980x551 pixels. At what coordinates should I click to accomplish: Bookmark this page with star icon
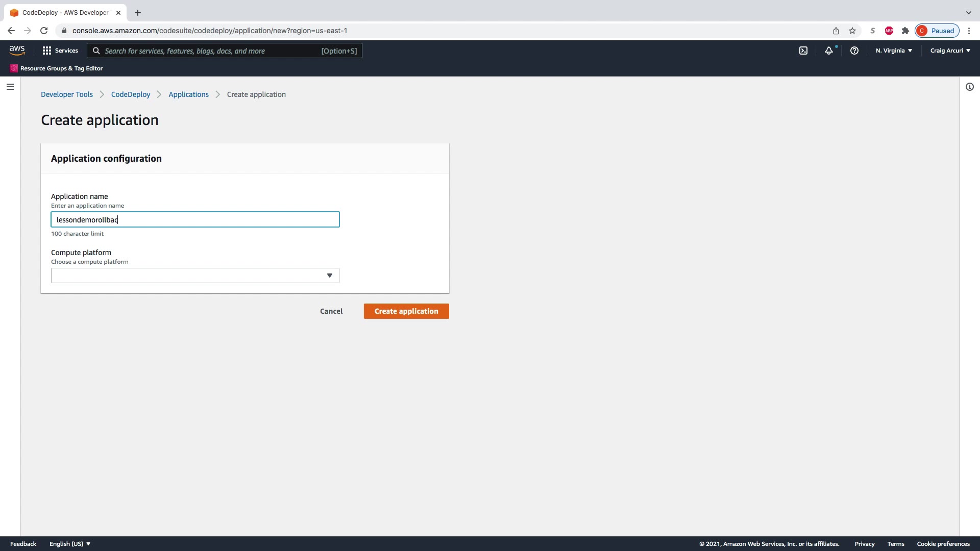(x=852, y=31)
